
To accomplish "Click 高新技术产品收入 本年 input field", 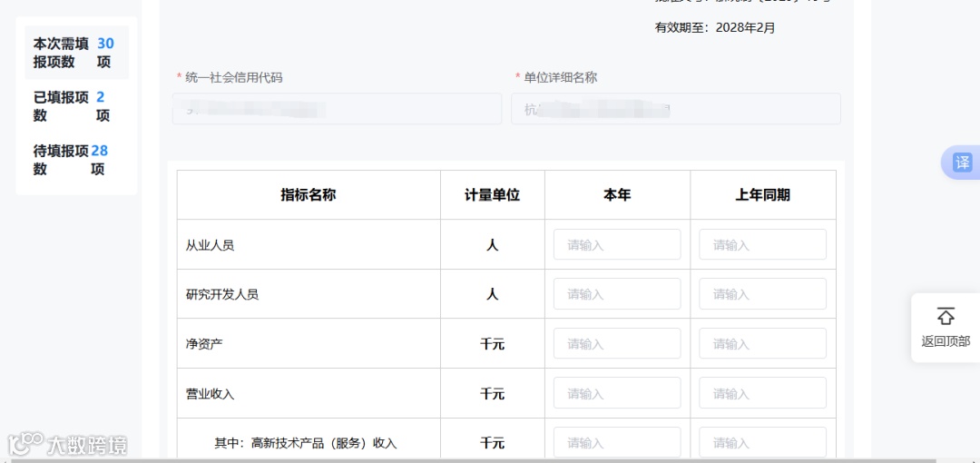I will pyautogui.click(x=617, y=442).
